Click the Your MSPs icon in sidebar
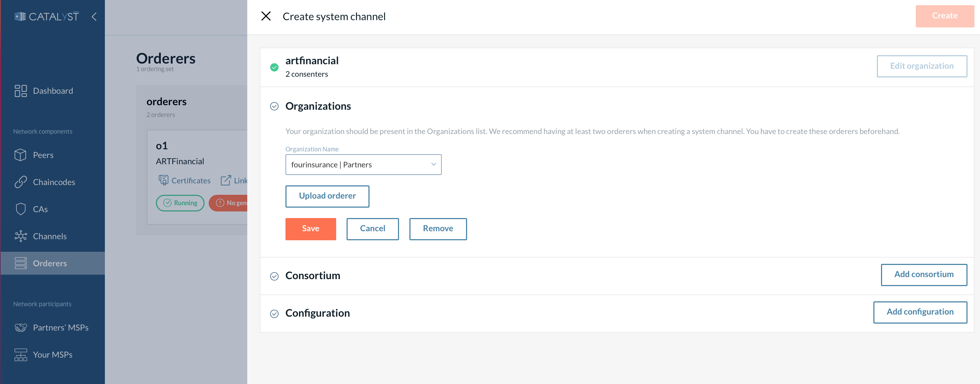This screenshot has width=980, height=384. click(x=20, y=354)
